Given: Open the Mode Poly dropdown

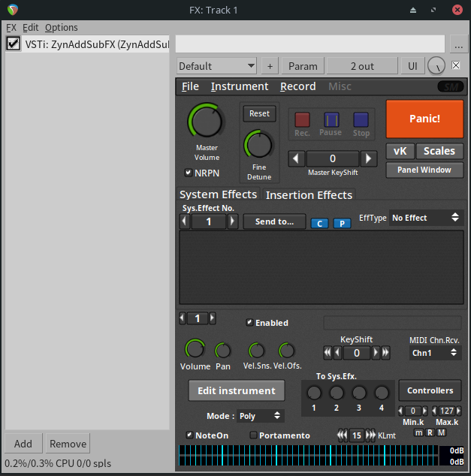Looking at the screenshot, I should tap(260, 416).
